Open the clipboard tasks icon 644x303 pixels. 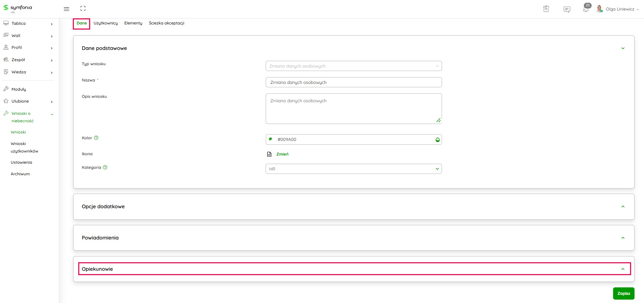coord(546,9)
